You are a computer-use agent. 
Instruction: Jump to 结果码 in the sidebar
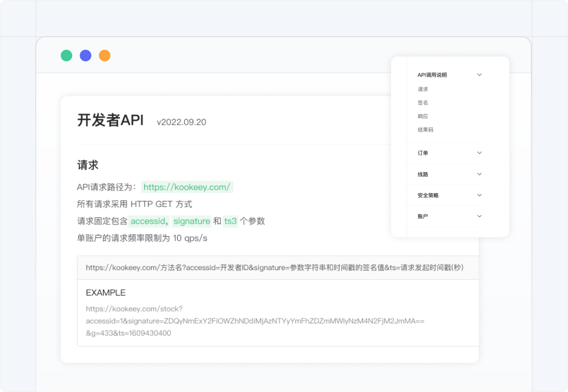point(425,130)
